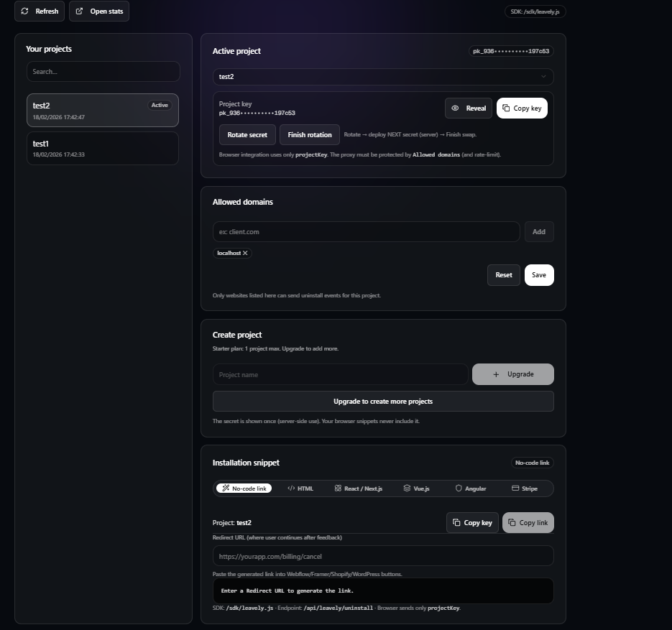
Task: Click the No-code link badge near Installation snippet
Action: 532,463
